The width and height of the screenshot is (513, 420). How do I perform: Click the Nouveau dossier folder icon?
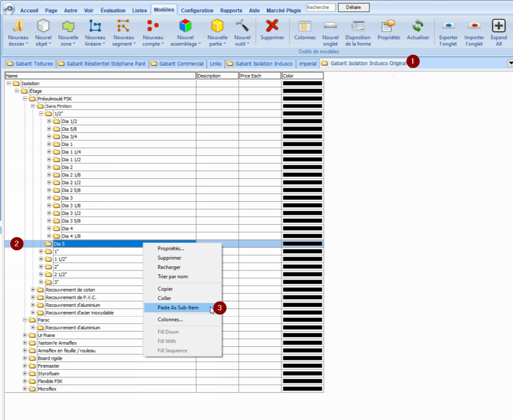[x=18, y=26]
